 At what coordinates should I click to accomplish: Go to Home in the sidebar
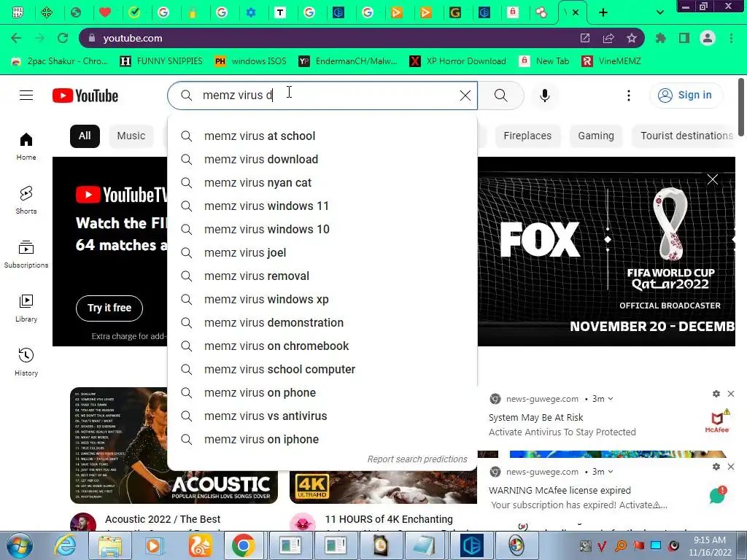click(x=26, y=146)
